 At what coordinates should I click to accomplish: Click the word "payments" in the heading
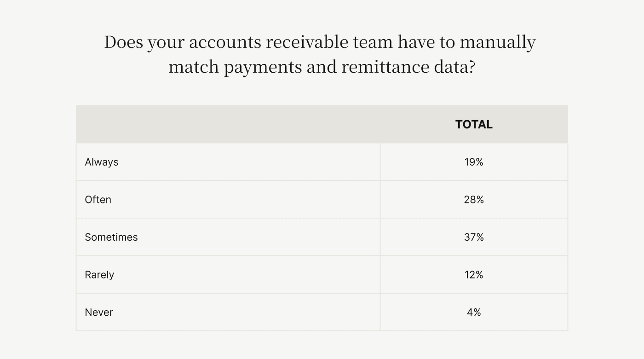(263, 68)
